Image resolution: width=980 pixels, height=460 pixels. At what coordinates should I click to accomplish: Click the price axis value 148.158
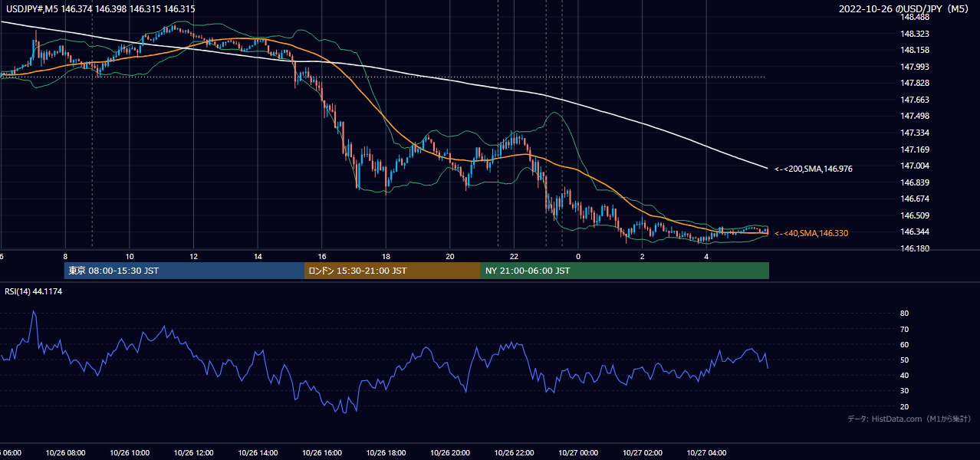click(915, 50)
